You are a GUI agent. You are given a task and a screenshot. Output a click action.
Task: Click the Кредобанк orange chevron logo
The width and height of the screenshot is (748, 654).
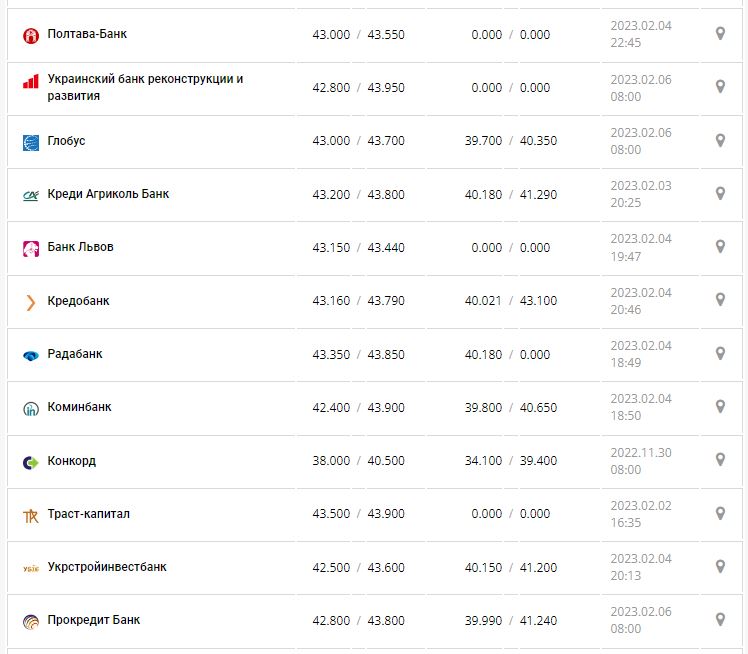(x=30, y=301)
